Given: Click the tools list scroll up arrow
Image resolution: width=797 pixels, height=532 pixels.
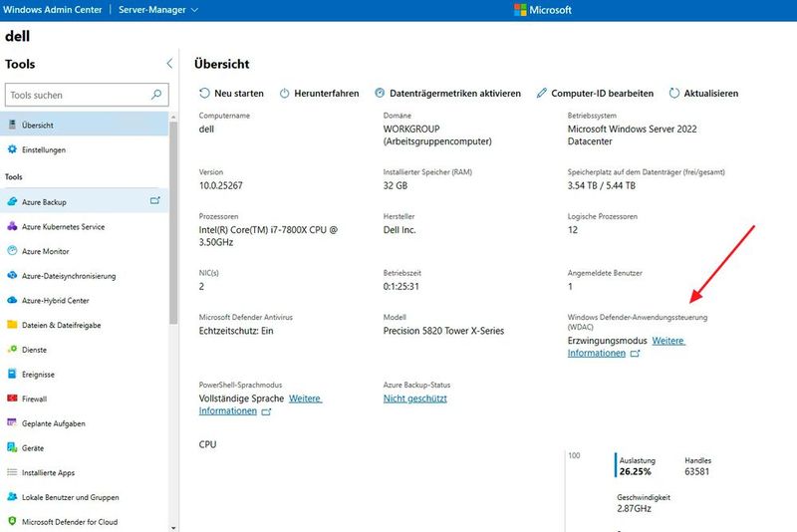Looking at the screenshot, I should [x=173, y=117].
